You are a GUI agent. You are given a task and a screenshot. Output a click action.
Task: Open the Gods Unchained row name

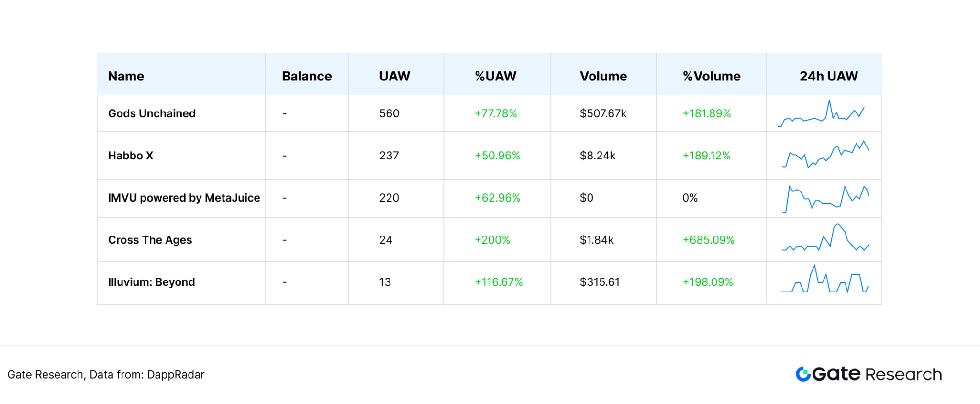point(152,113)
